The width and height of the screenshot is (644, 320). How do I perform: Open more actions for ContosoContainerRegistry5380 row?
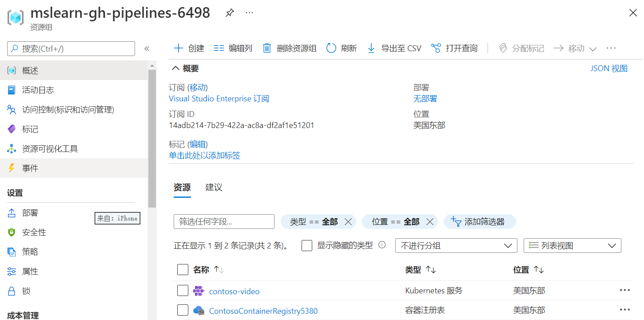(624, 309)
